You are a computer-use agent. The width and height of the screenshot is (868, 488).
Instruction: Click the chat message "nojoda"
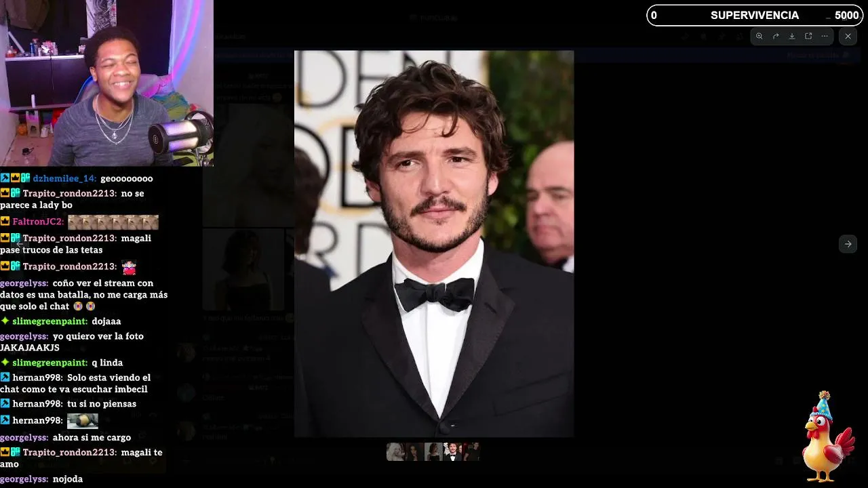tap(68, 479)
